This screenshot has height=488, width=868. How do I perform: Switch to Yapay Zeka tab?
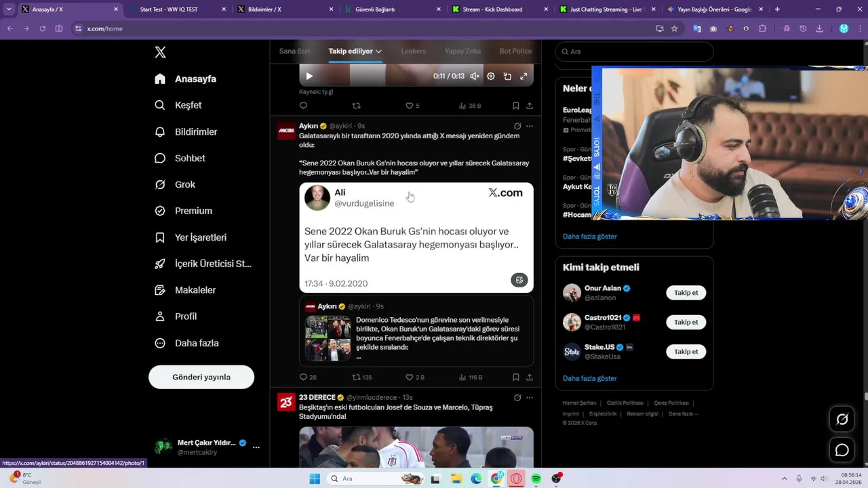coord(462,51)
